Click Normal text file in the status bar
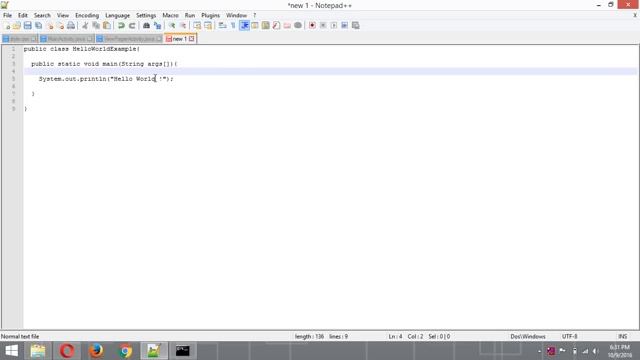This screenshot has height=360, width=640. click(20, 337)
